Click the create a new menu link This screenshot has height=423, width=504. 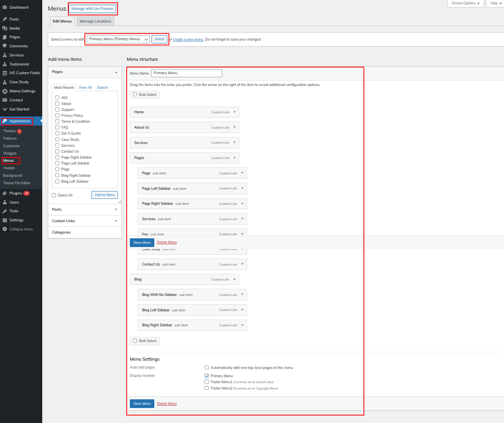[188, 39]
